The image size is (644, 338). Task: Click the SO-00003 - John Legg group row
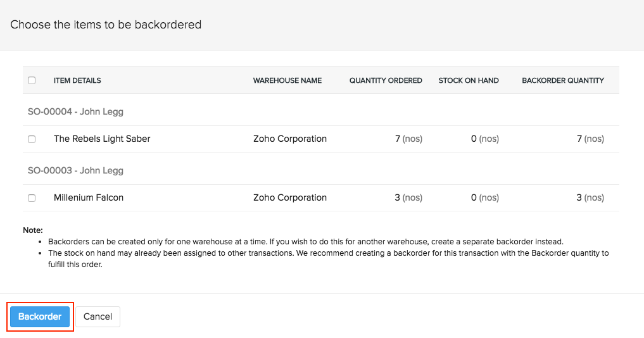(x=75, y=170)
